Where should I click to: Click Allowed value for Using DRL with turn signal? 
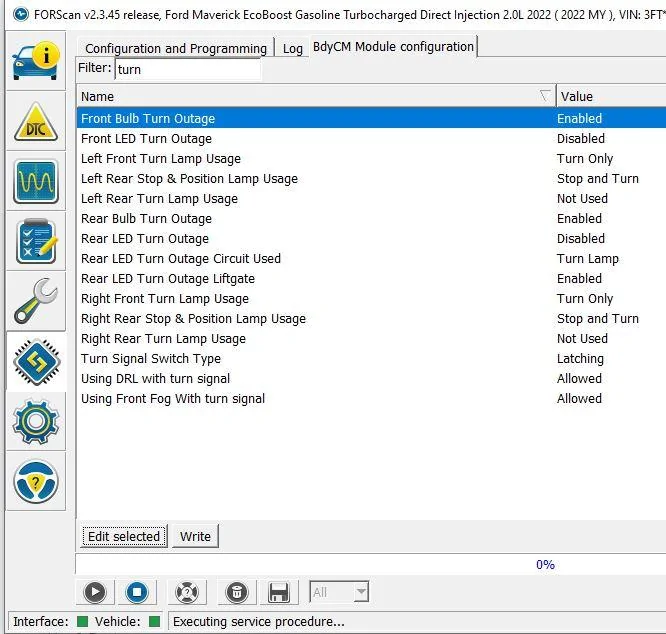pos(579,378)
